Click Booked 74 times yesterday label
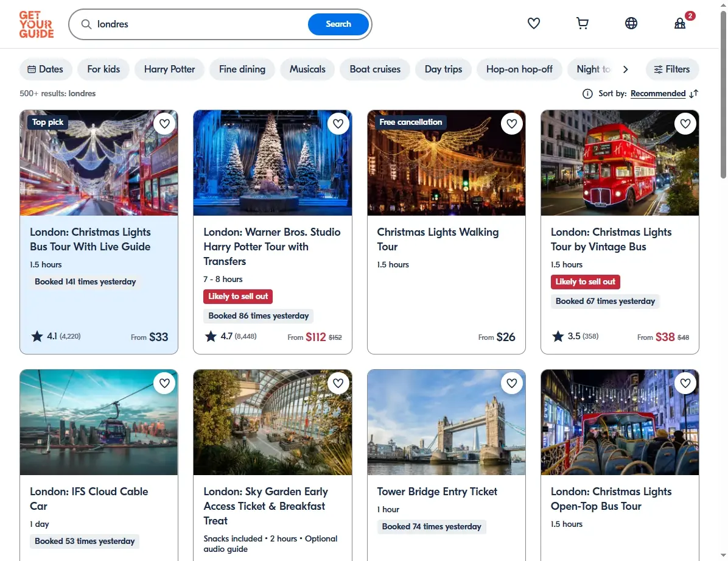Screen dimensions: 728x561 pyautogui.click(x=432, y=527)
